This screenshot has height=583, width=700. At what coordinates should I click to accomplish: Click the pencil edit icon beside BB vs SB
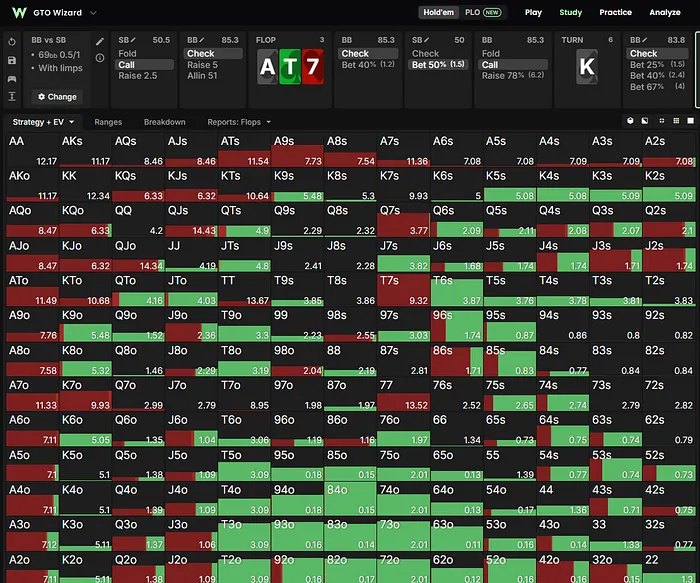point(100,42)
